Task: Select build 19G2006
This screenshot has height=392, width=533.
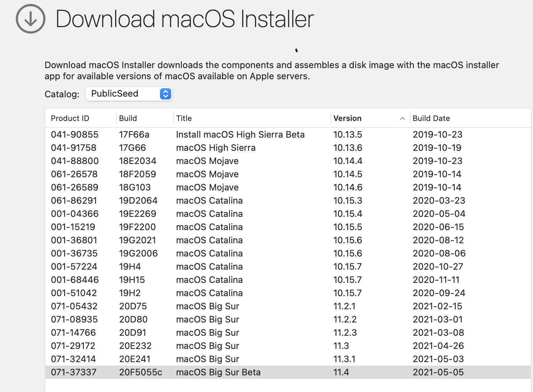Action: [x=138, y=253]
